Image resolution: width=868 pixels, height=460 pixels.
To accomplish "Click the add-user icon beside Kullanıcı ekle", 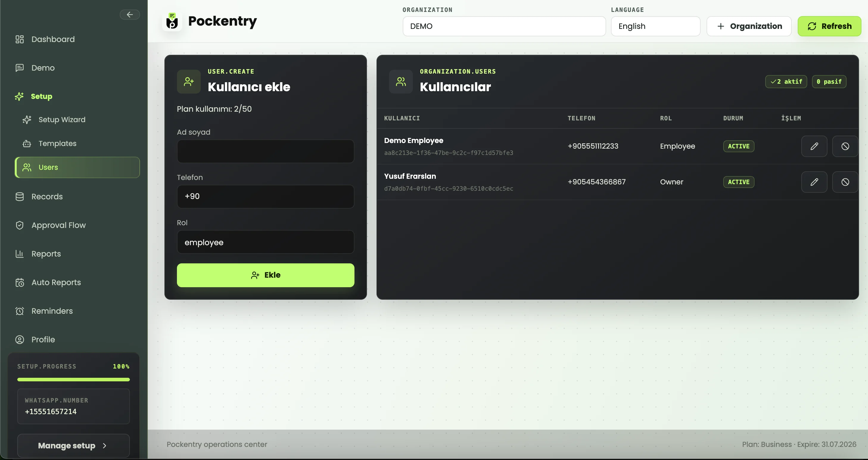I will tap(189, 82).
